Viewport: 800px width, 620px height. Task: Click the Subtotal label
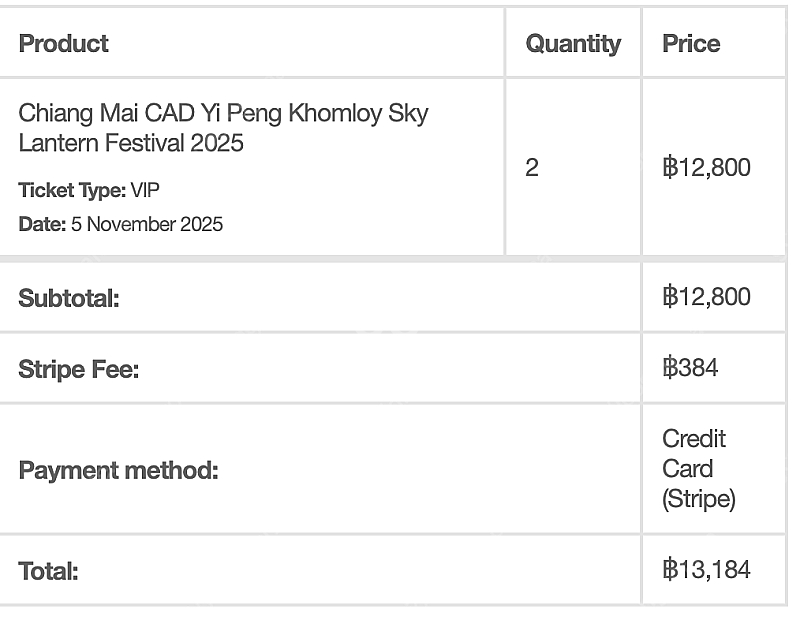(69, 298)
